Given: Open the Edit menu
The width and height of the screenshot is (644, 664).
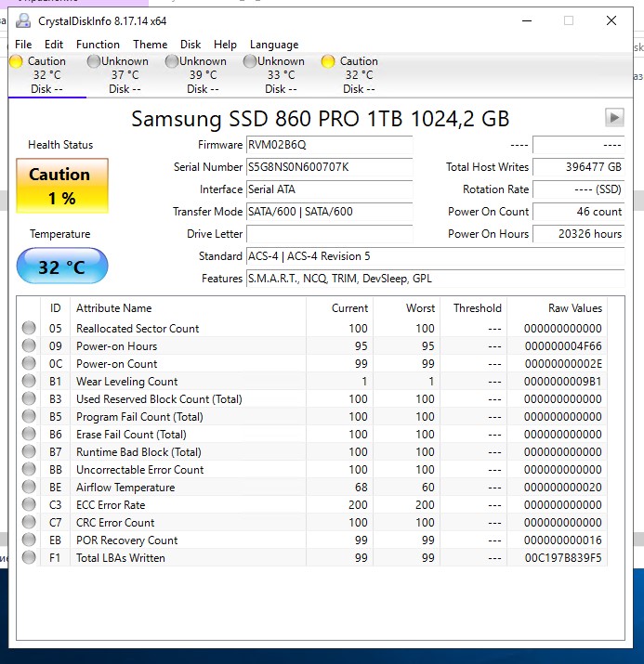Looking at the screenshot, I should [54, 45].
